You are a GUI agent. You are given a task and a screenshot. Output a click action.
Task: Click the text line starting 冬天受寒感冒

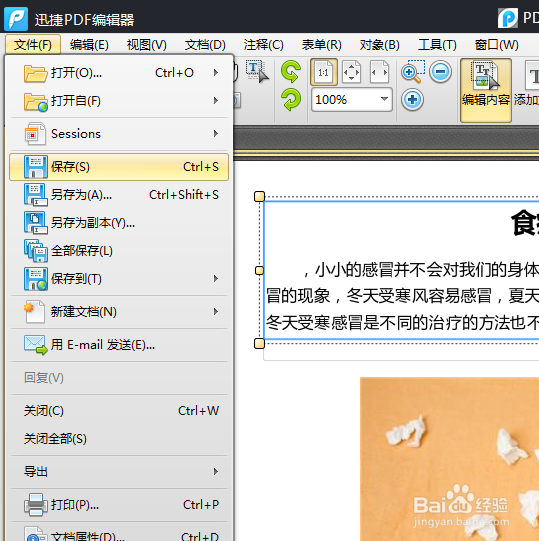[x=402, y=323]
